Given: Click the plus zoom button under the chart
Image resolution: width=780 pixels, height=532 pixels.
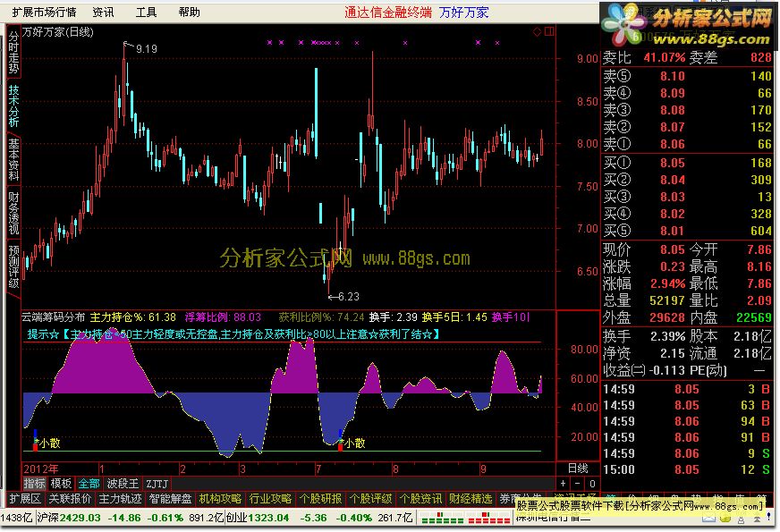Looking at the screenshot, I should coord(563,484).
